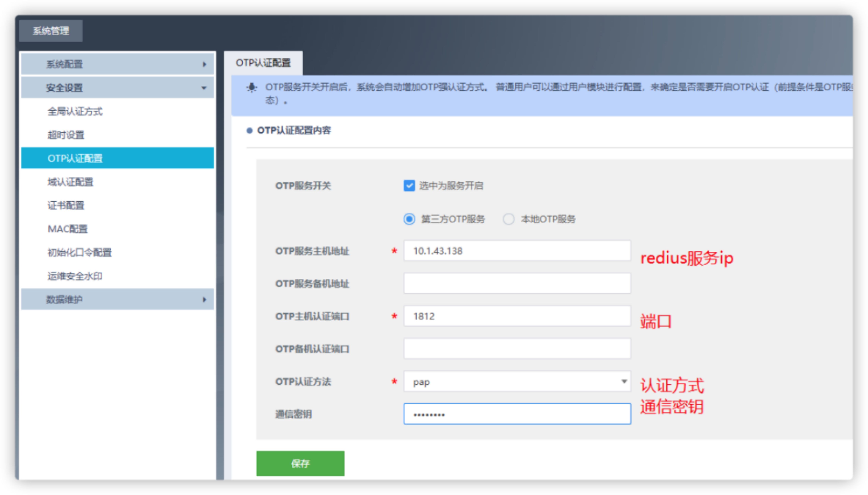The image size is (868, 495).
Task: Collapse the 安全设置 sidebar section
Action: click(117, 88)
